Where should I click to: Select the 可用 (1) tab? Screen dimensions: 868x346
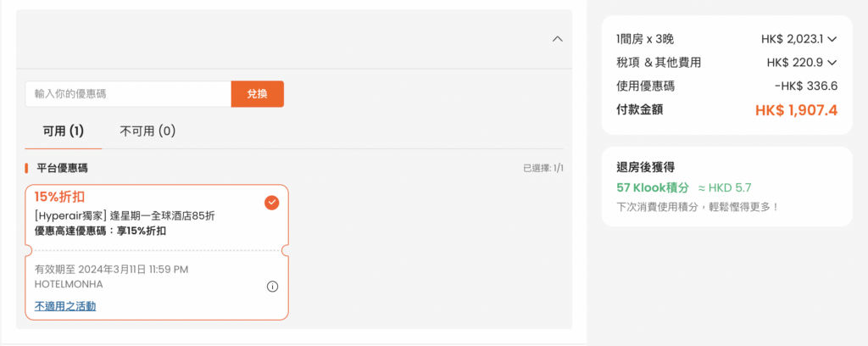[x=63, y=131]
